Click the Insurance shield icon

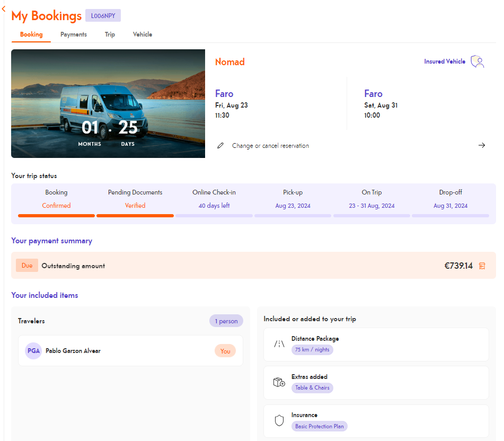coord(279,421)
